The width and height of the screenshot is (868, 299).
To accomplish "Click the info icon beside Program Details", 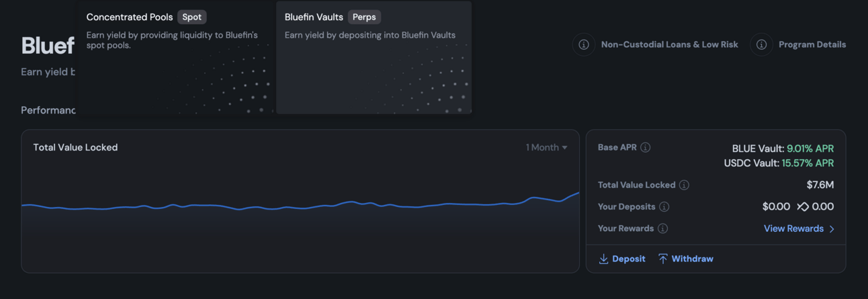I will 761,44.
